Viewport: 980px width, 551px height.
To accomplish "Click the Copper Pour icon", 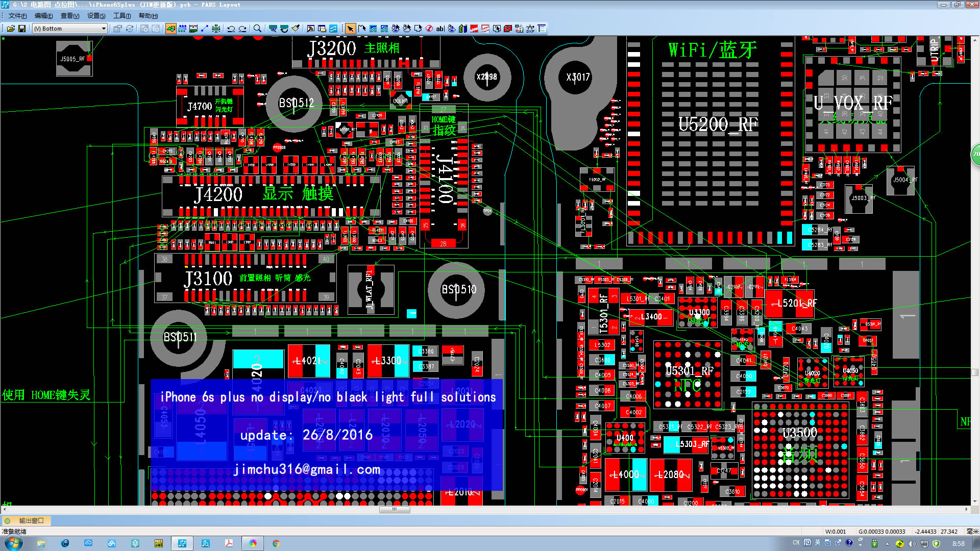I will coord(396,29).
